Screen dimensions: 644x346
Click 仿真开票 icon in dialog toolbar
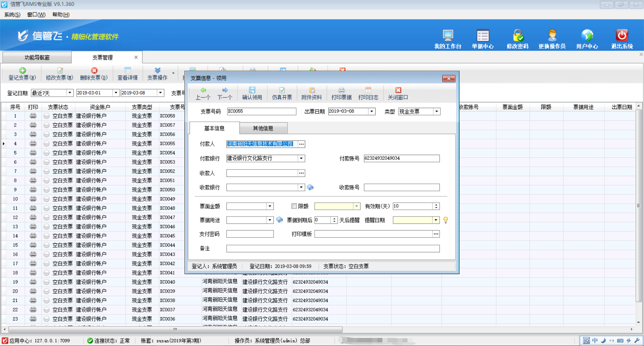(282, 90)
